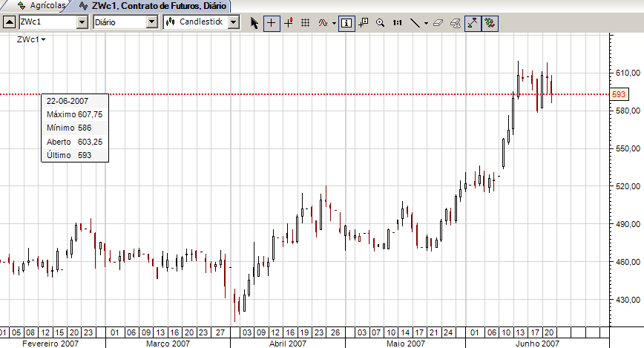Image resolution: width=644 pixels, height=348 pixels.
Task: Reset chart scale with 1:1 button
Action: pos(397,22)
